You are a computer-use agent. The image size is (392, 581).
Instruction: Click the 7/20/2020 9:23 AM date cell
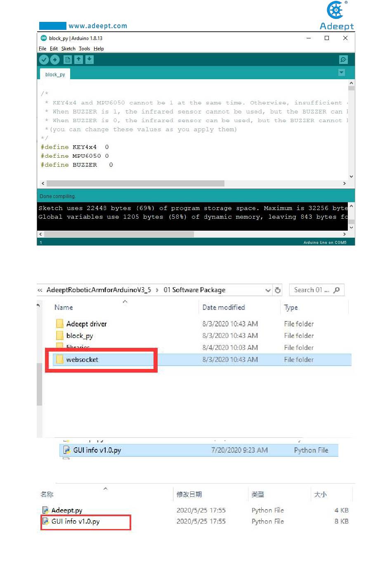[239, 450]
